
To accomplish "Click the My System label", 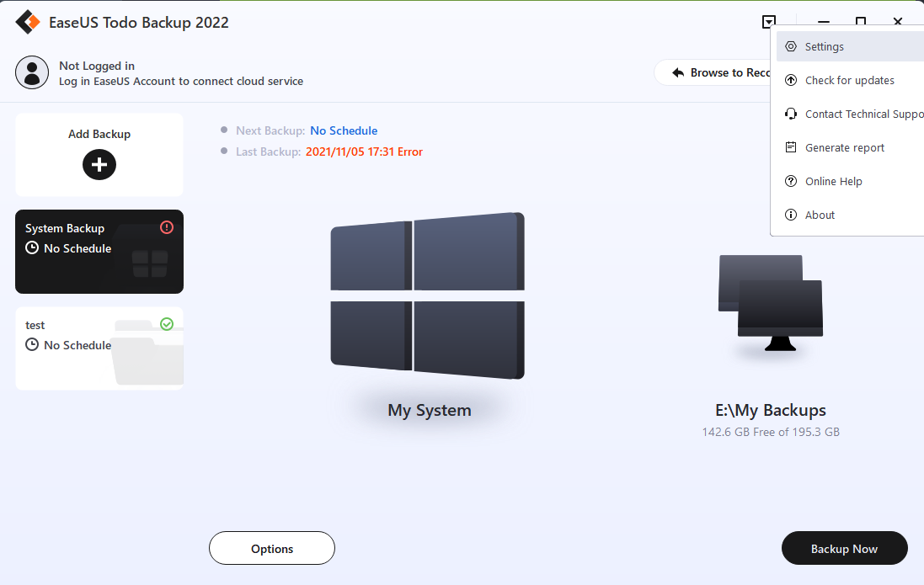I will click(430, 410).
